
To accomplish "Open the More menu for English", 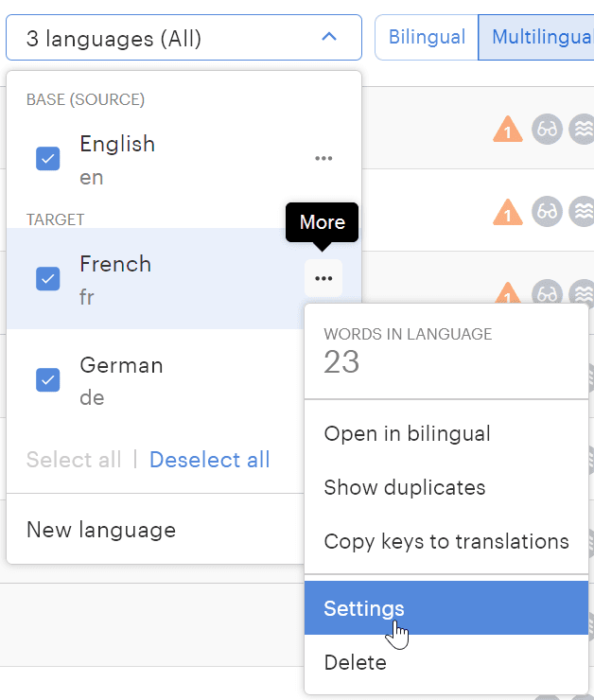I will tap(323, 158).
